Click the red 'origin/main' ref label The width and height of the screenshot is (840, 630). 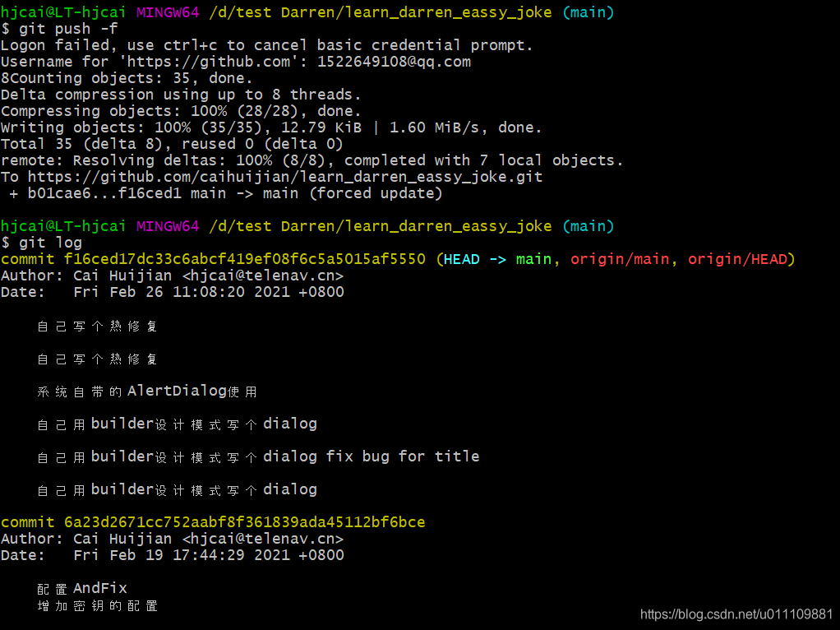pyautogui.click(x=619, y=260)
